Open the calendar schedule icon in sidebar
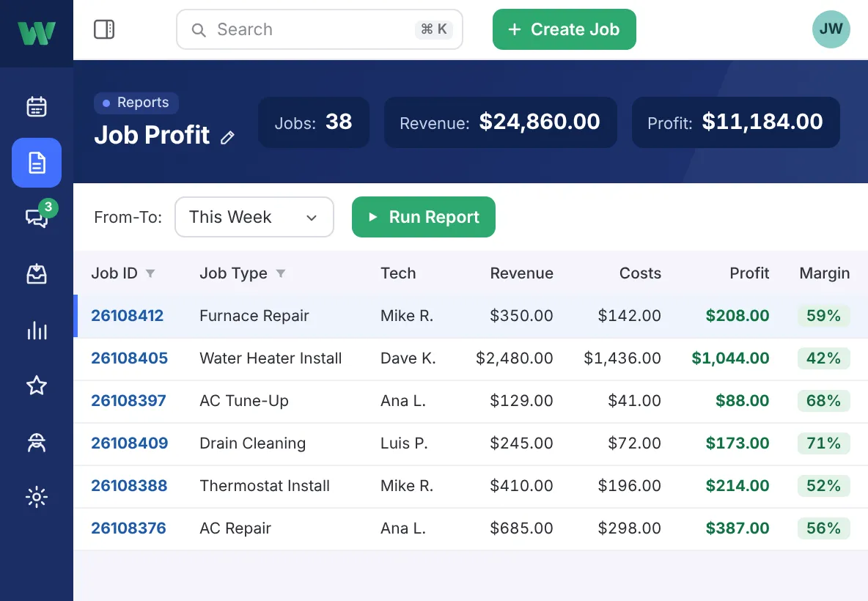 [x=37, y=106]
